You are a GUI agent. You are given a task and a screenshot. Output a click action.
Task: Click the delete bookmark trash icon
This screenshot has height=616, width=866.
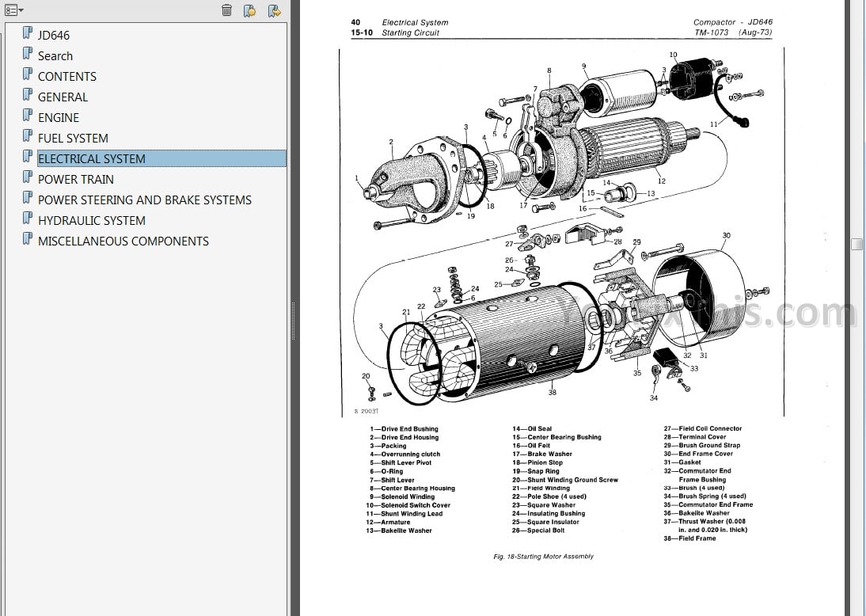[227, 10]
